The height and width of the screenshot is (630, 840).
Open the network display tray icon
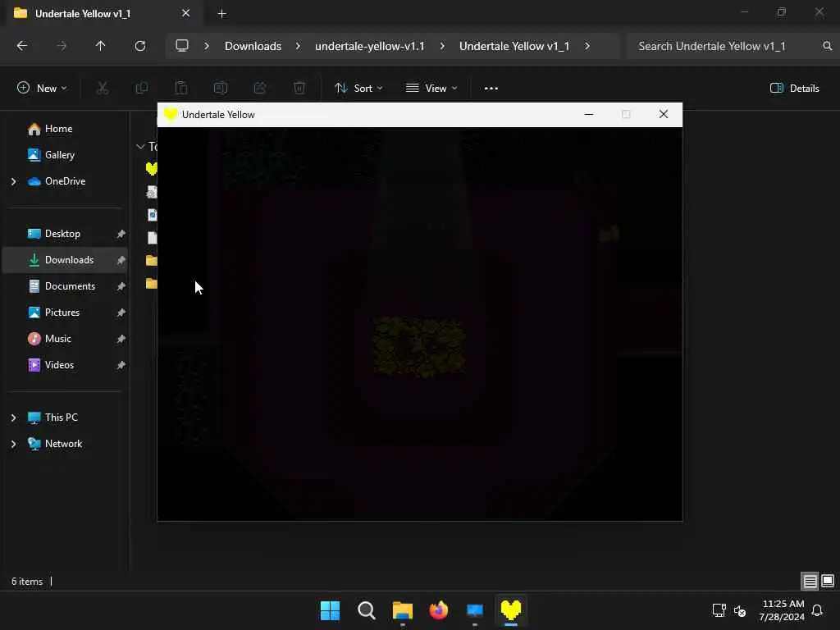(x=719, y=610)
